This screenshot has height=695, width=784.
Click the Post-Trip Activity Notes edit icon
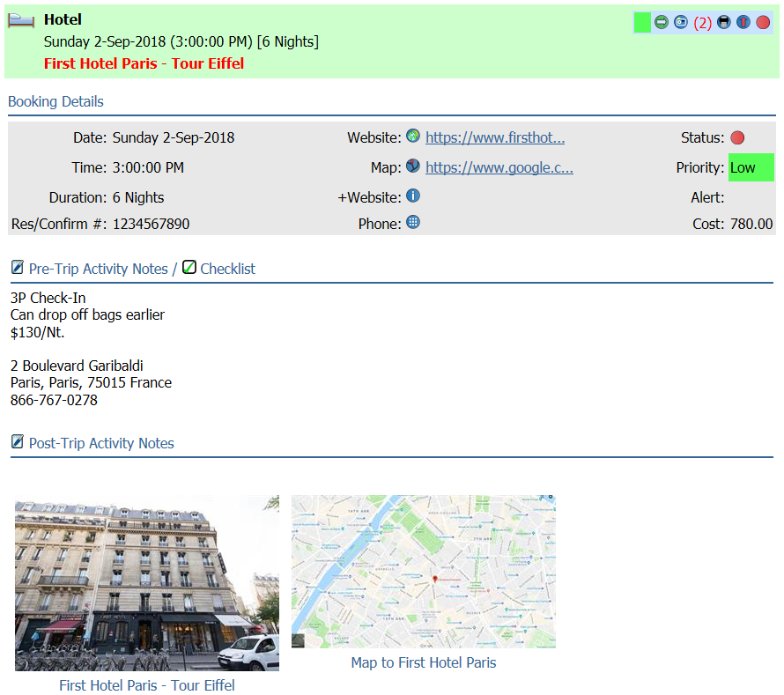[18, 441]
